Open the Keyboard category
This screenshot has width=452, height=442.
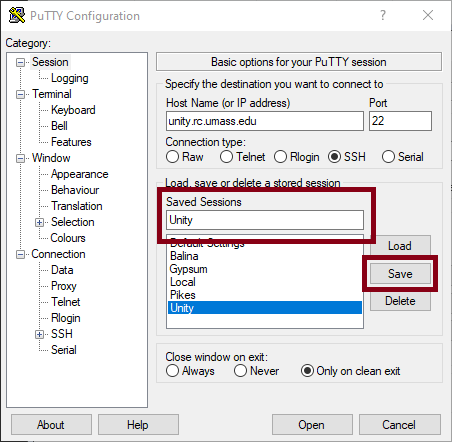(x=73, y=110)
